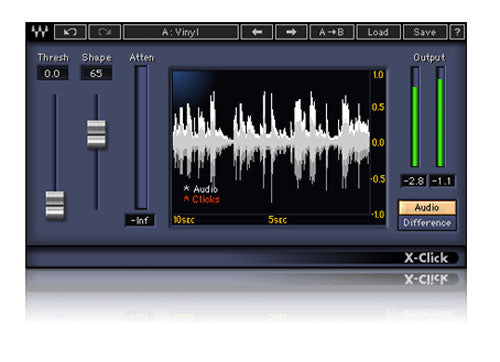
Task: Click the Output label
Action: [x=429, y=58]
